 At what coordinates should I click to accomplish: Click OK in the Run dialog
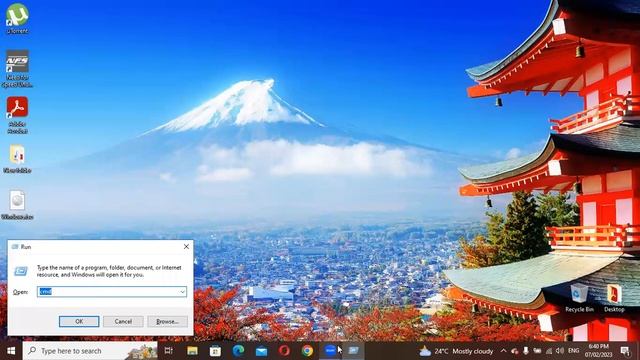79,321
